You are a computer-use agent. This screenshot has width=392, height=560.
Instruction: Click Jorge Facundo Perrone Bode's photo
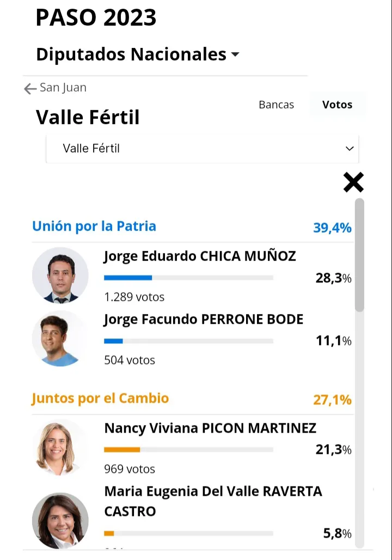pos(60,339)
